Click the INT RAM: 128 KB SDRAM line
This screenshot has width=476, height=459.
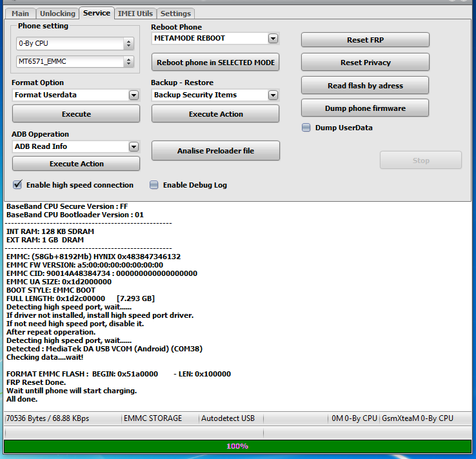[50, 231]
